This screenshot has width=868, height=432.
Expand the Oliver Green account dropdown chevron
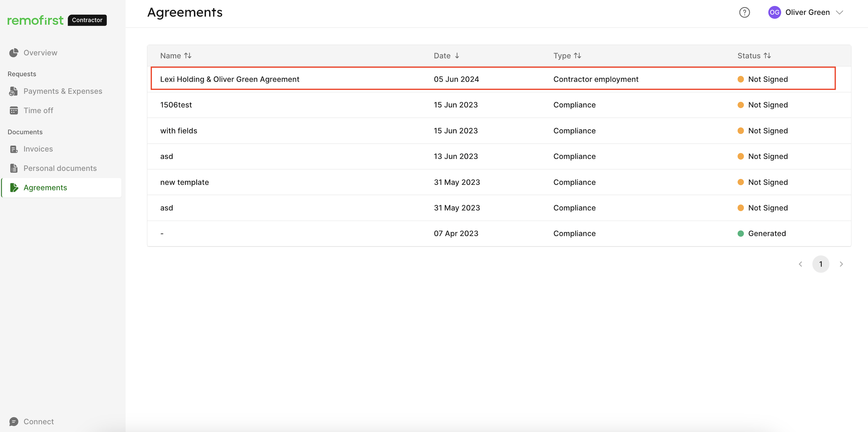[x=839, y=13]
